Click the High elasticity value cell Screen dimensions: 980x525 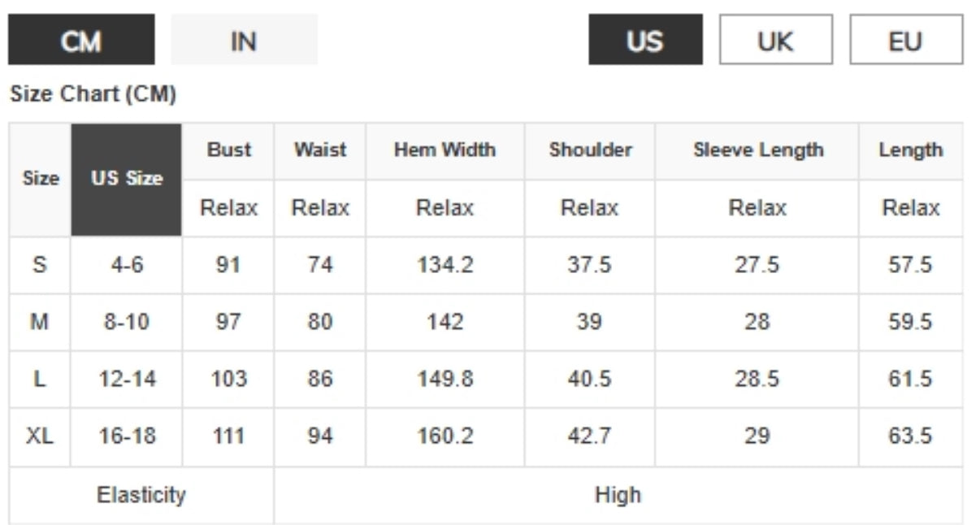tap(618, 495)
